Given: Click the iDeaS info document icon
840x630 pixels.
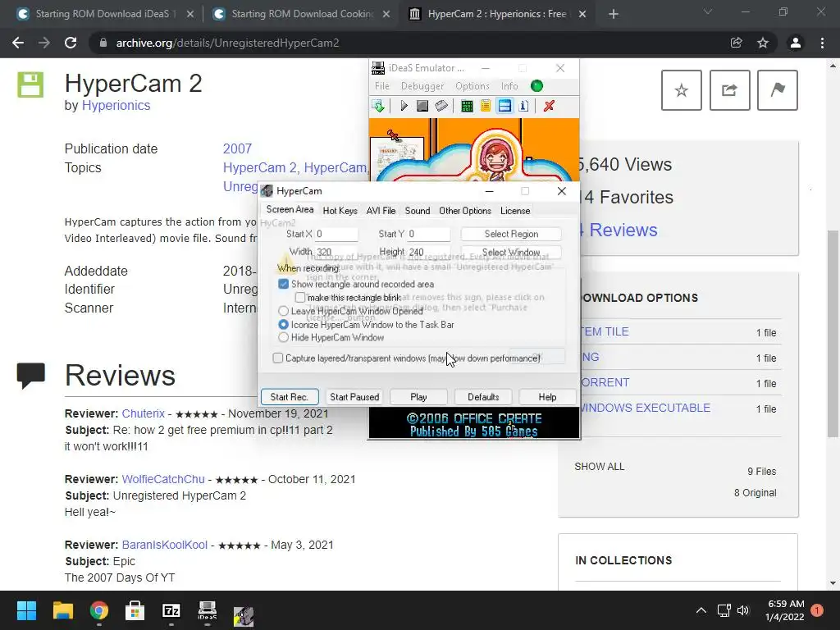Looking at the screenshot, I should (524, 106).
